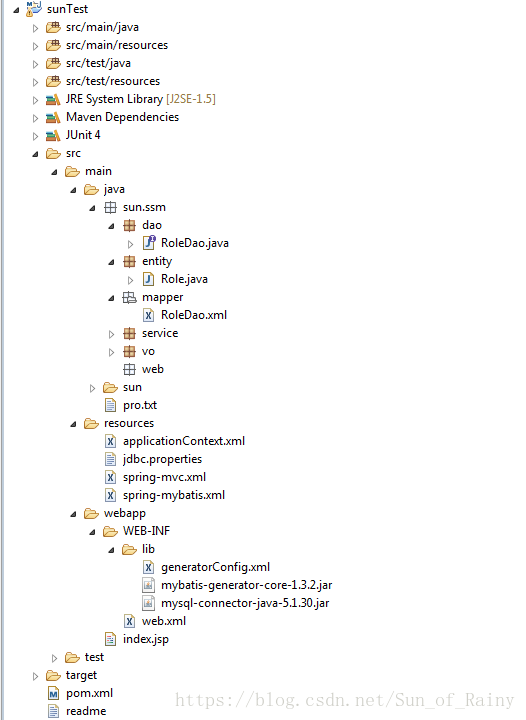Viewport: 526px width, 720px height.
Task: Collapse the lib folder
Action: pyautogui.click(x=111, y=550)
